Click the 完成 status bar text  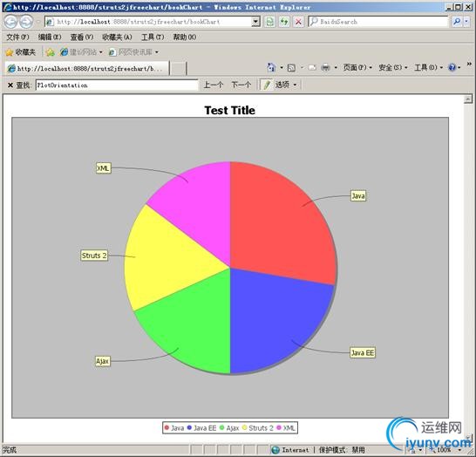(10, 450)
